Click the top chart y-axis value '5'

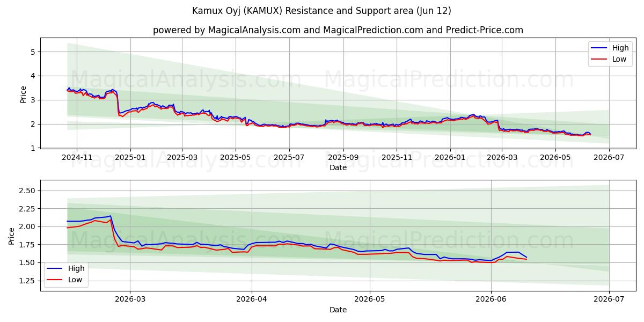point(33,52)
